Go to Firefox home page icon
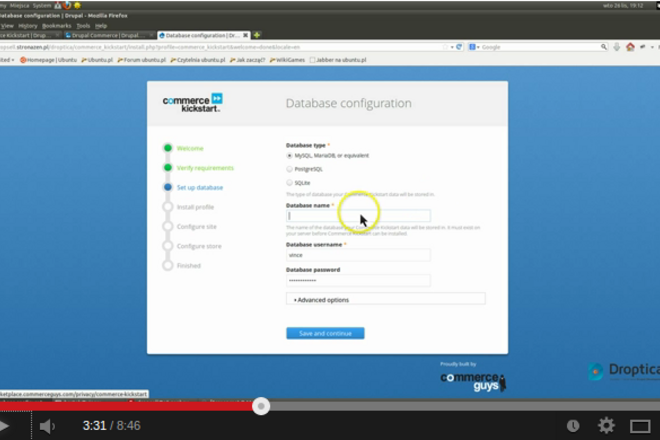Viewport: 660px width, 440px height. [x=630, y=47]
